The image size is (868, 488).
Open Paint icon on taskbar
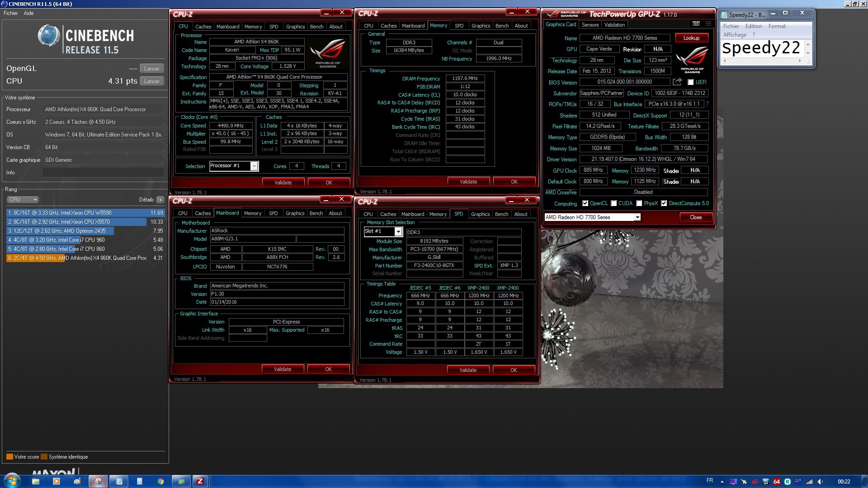(x=77, y=481)
